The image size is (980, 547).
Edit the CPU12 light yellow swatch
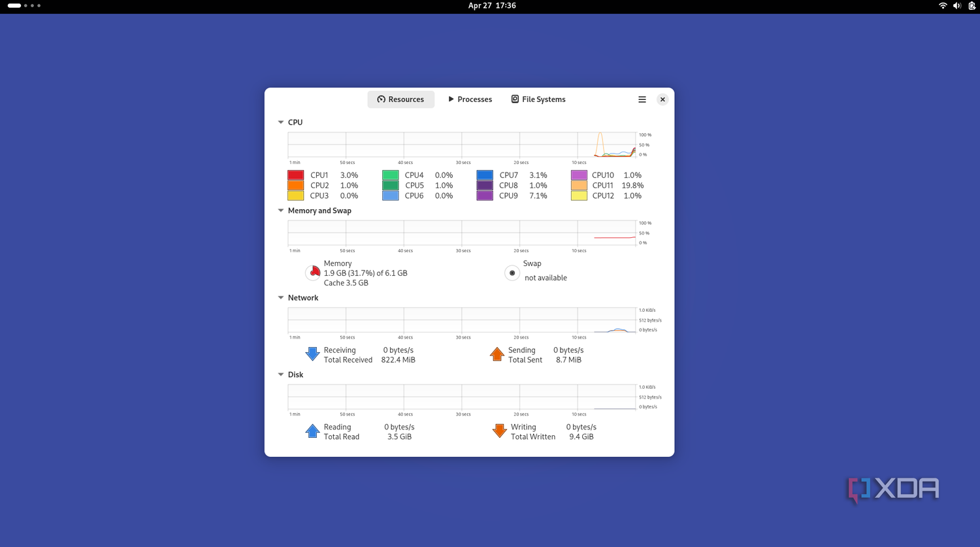pos(579,195)
